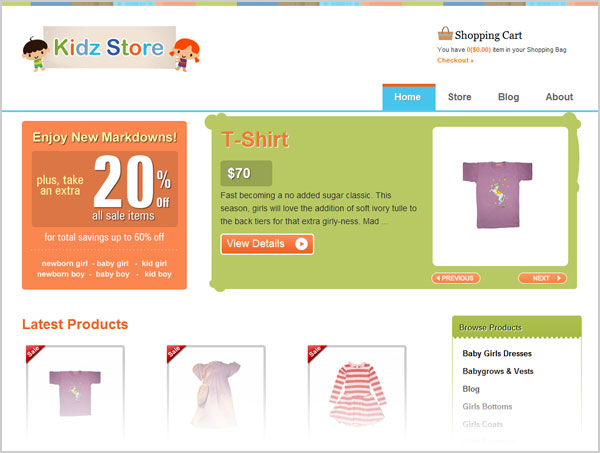Click the shopping cart basket icon

click(x=445, y=33)
